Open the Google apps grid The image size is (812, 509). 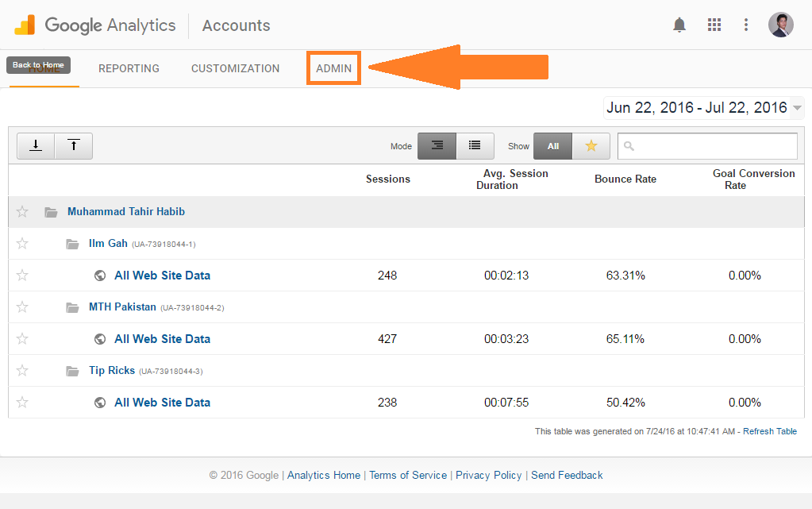pyautogui.click(x=714, y=25)
